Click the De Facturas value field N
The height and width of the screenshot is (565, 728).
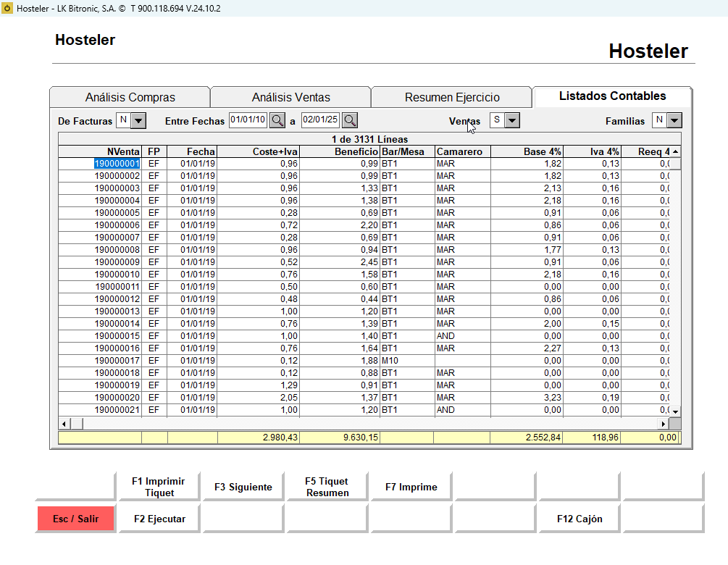(123, 120)
